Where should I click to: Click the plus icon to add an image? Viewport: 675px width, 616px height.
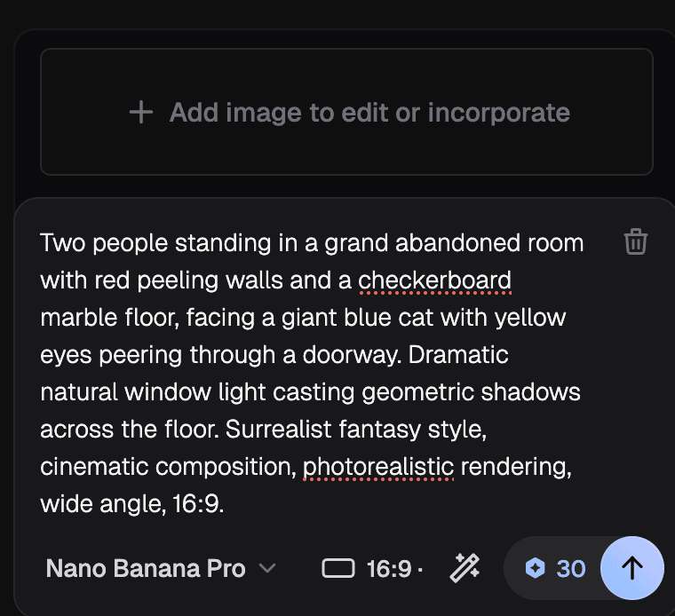coord(141,113)
